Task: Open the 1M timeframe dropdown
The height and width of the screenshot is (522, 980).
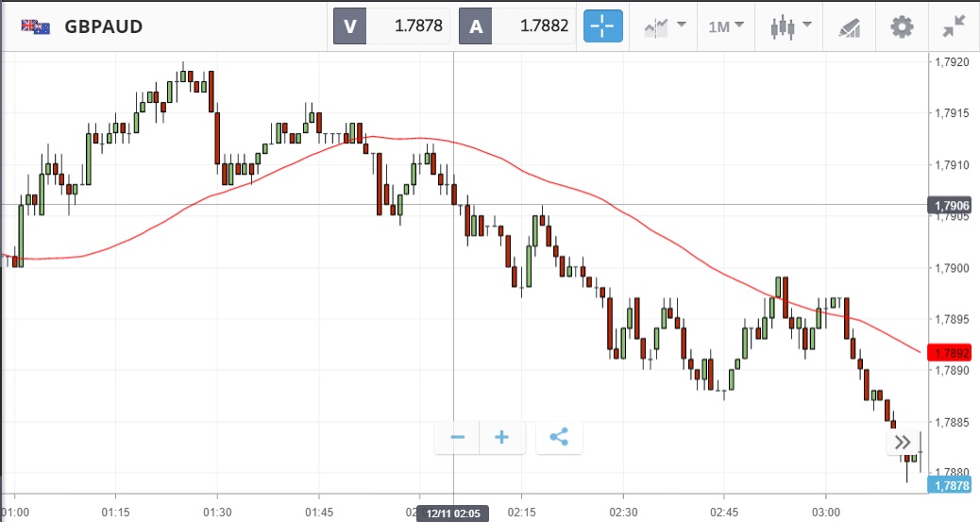Action: click(x=726, y=26)
